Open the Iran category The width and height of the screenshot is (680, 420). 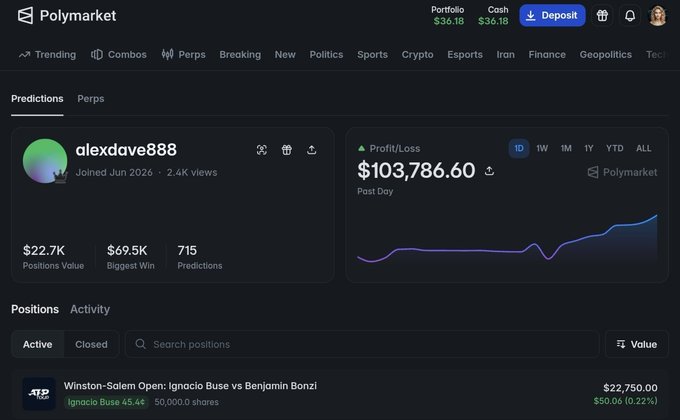coord(506,55)
